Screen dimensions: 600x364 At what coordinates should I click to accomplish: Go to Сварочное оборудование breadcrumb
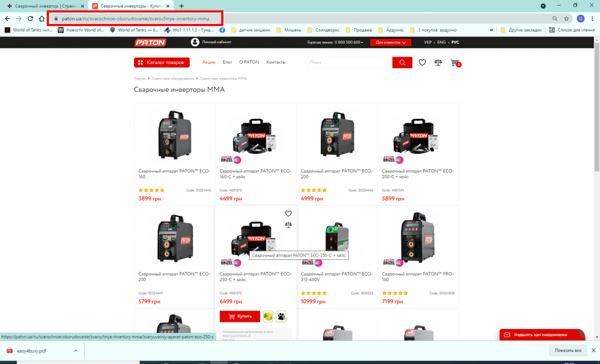tap(173, 78)
